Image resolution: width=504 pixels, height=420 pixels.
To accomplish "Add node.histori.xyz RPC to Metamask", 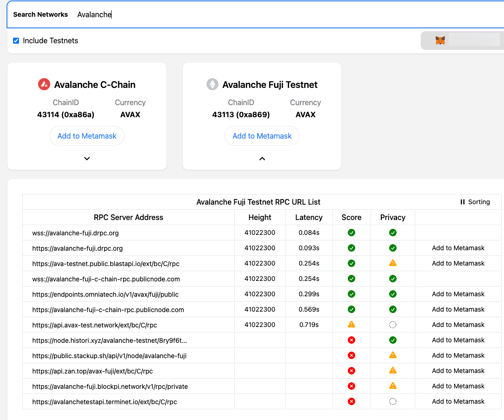I will click(x=458, y=340).
